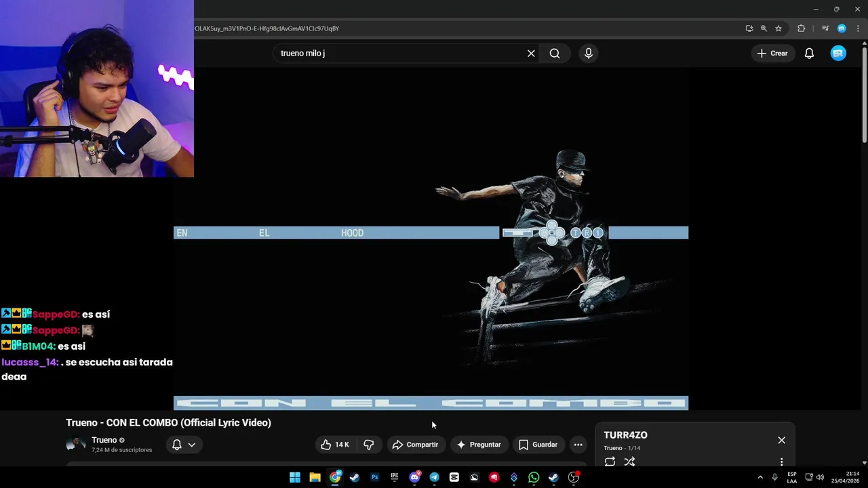Open Discord from the taskbar
This screenshot has width=868, height=488.
coord(414,477)
